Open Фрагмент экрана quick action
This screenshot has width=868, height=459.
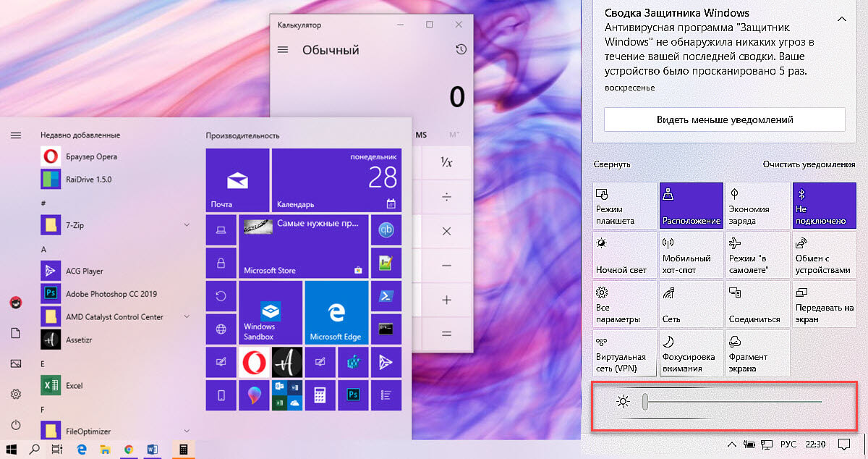(x=758, y=353)
